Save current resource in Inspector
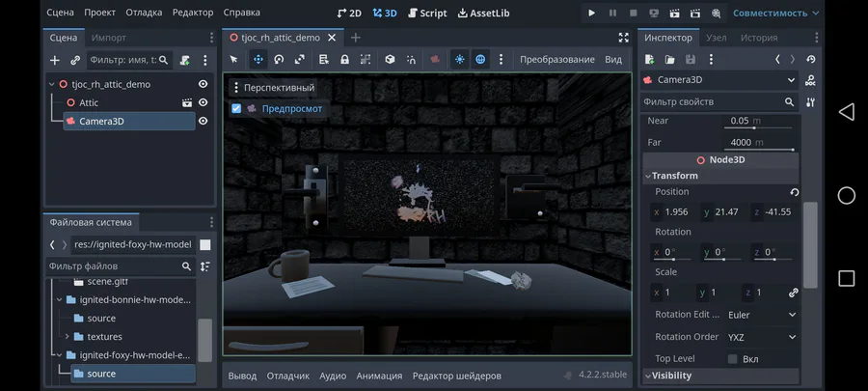Screen dimensions: 868x391 coord(691,59)
